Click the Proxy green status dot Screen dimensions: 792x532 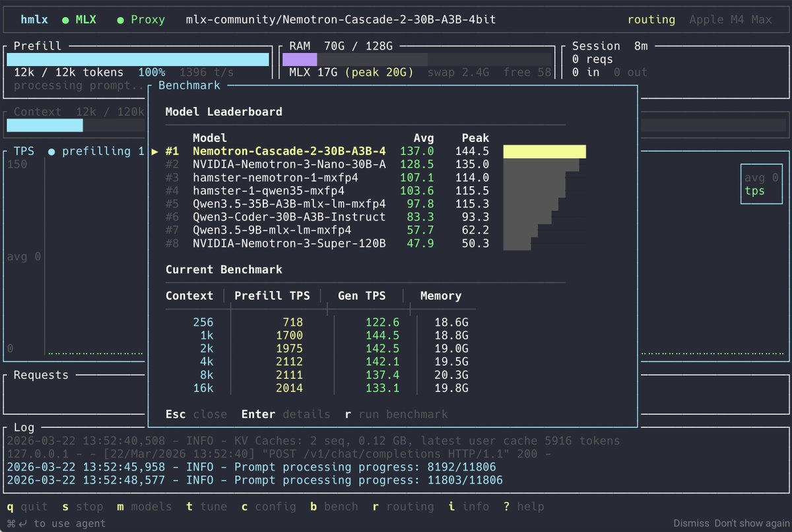point(120,20)
